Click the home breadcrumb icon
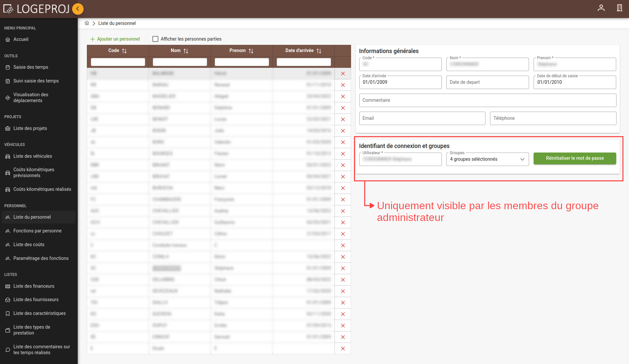Image resolution: width=629 pixels, height=364 pixels. [87, 23]
